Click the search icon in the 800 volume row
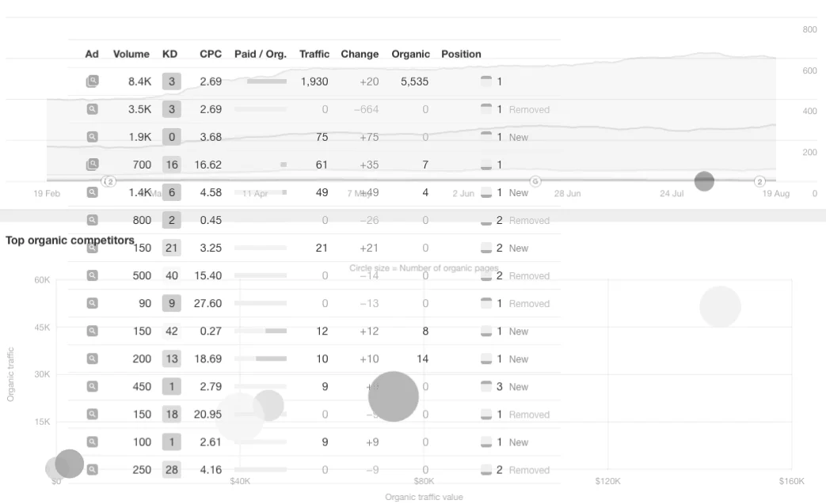This screenshot has height=504, width=826. click(92, 220)
